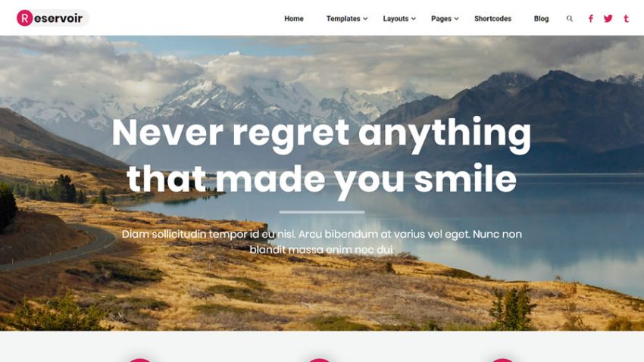Go to the Home menu item

tap(294, 18)
